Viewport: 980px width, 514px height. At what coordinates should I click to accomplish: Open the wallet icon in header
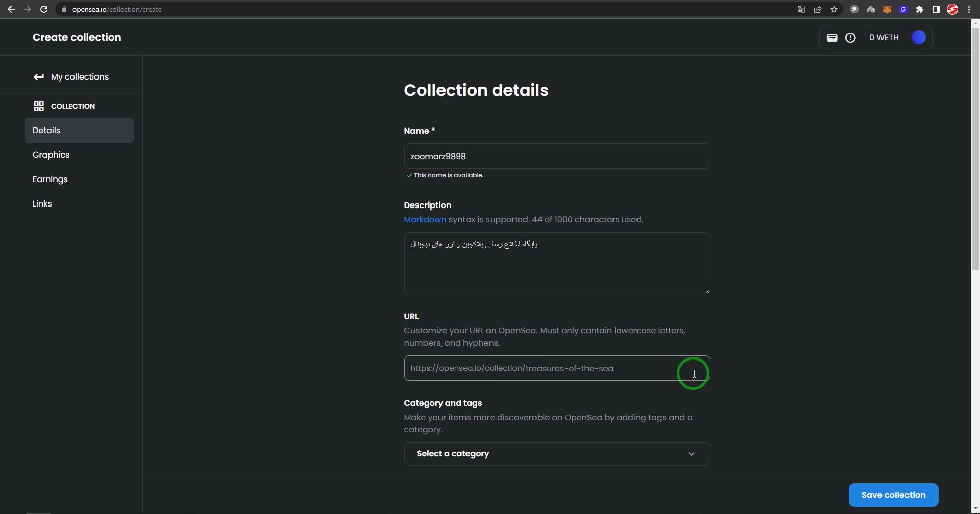(832, 38)
